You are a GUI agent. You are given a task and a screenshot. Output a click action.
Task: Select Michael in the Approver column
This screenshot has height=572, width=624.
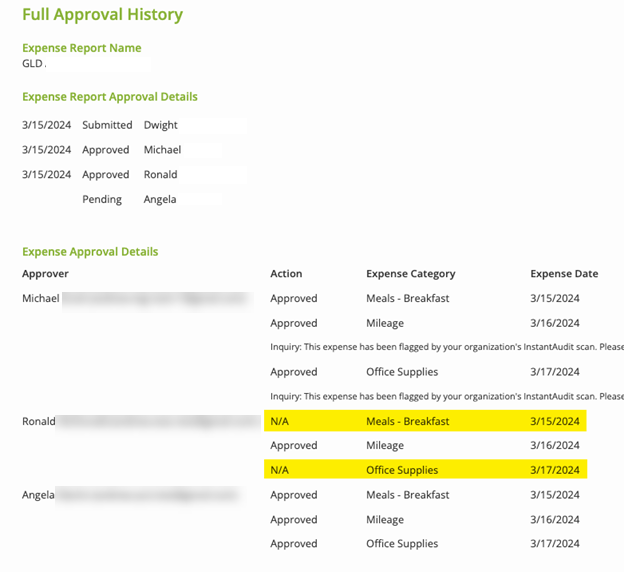(x=41, y=298)
